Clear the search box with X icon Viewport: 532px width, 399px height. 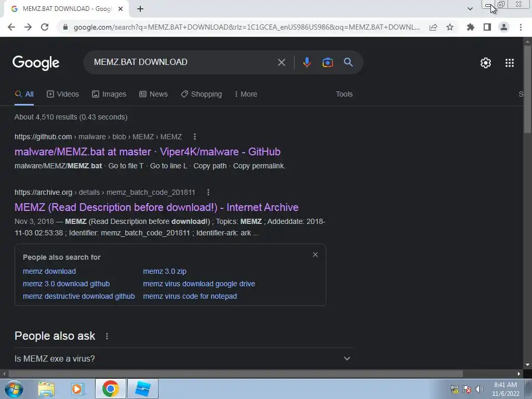(x=282, y=62)
